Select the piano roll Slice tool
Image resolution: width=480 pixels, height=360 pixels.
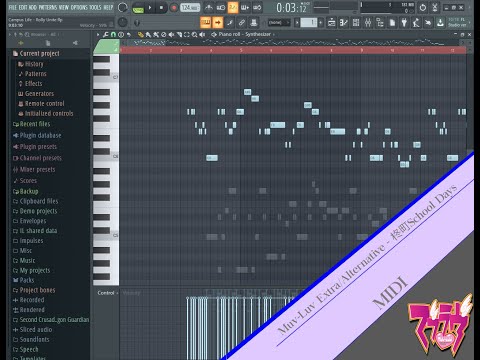179,34
